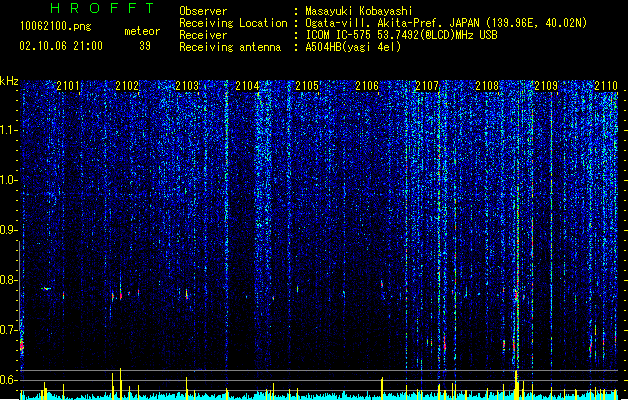
Task: Click the HROFFT title text
Action: pos(102,8)
